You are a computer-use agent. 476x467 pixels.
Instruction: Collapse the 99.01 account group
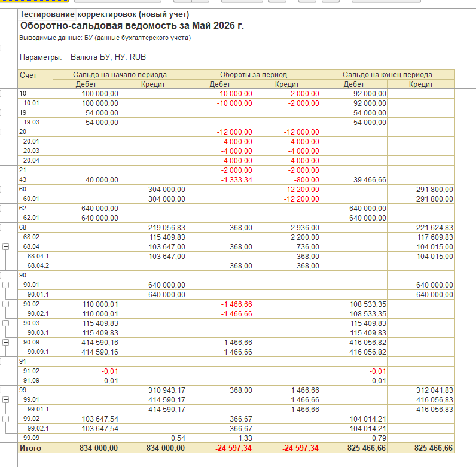pos(5,399)
